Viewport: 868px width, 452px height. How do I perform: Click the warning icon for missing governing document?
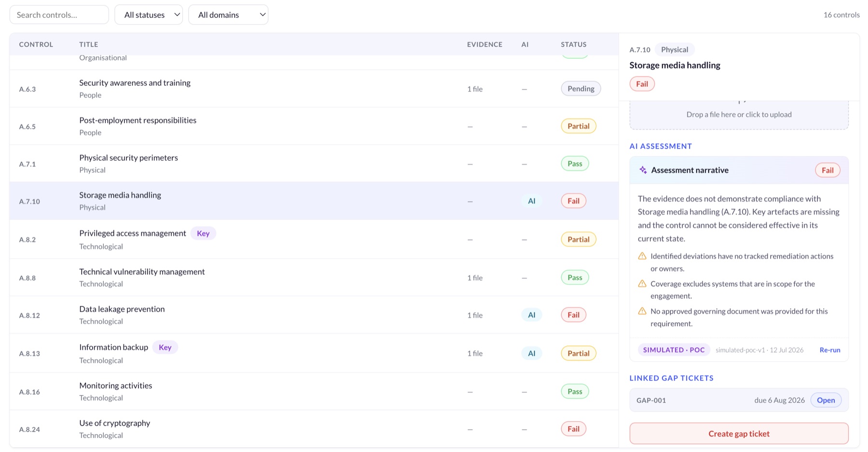click(x=642, y=311)
